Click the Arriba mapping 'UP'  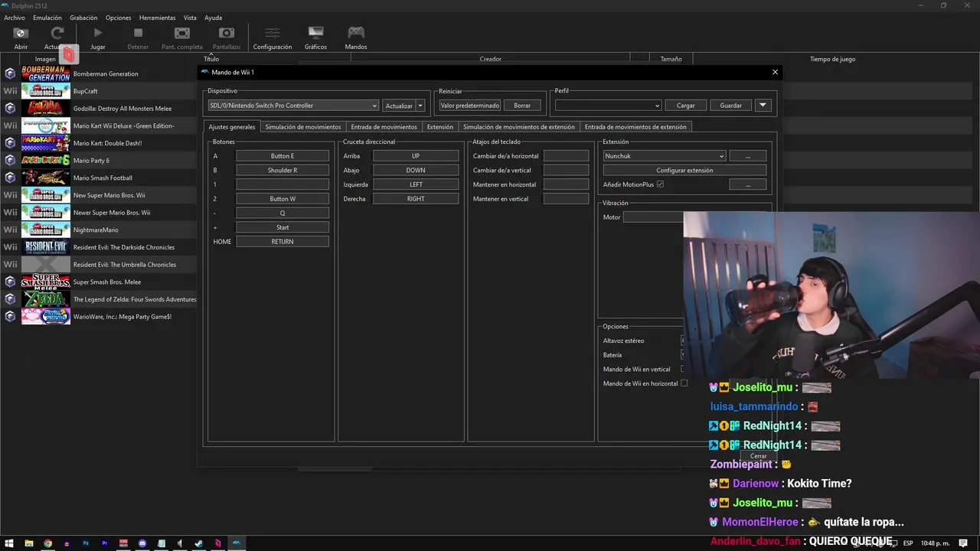click(x=416, y=156)
